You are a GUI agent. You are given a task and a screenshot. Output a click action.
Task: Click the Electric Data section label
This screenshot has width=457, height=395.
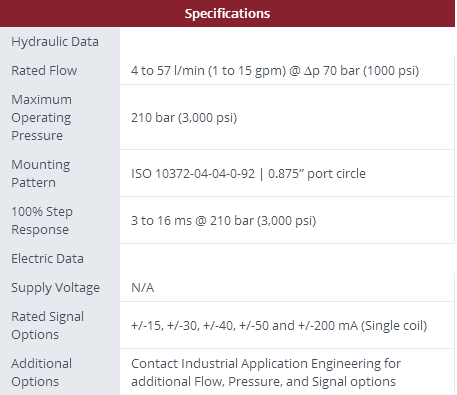coord(47,259)
